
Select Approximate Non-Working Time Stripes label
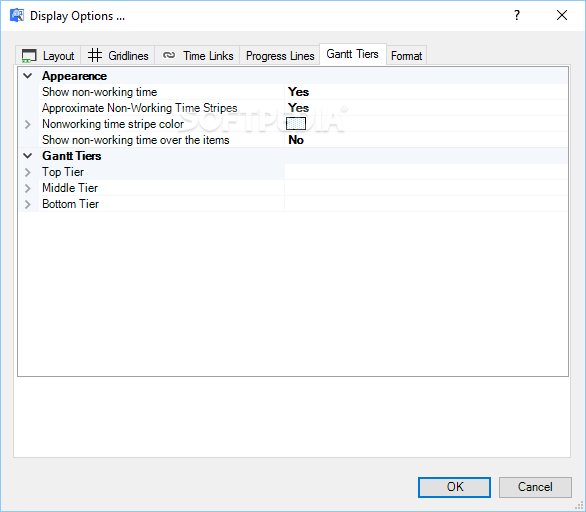tap(139, 108)
